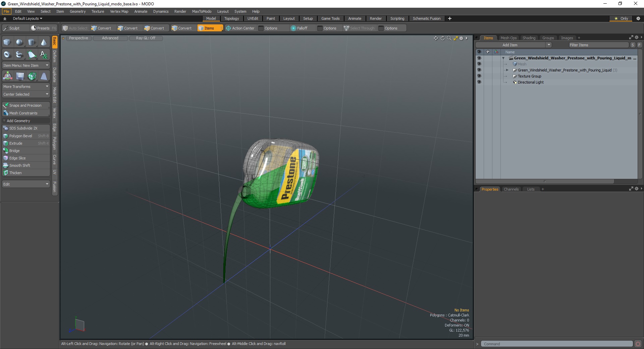Switch to the Topology layout tab
The width and height of the screenshot is (644, 349).
click(x=231, y=18)
